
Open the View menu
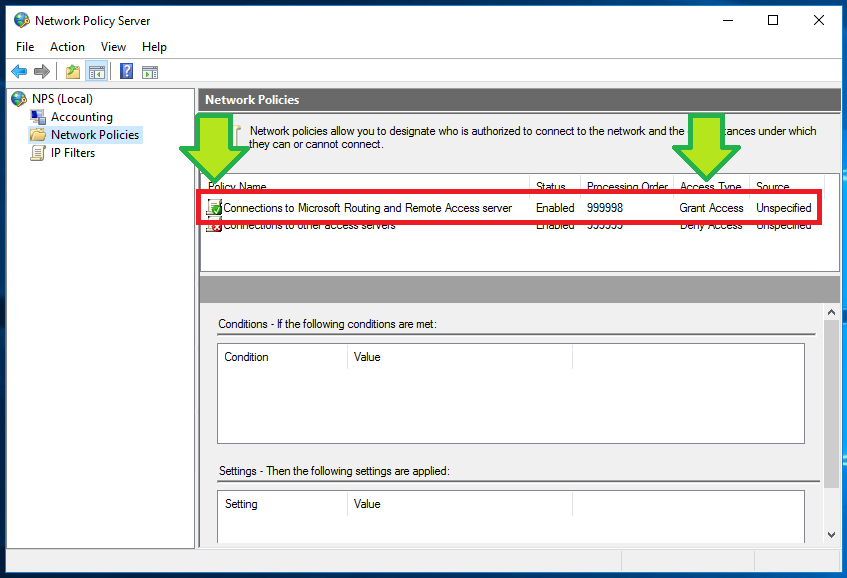click(113, 47)
